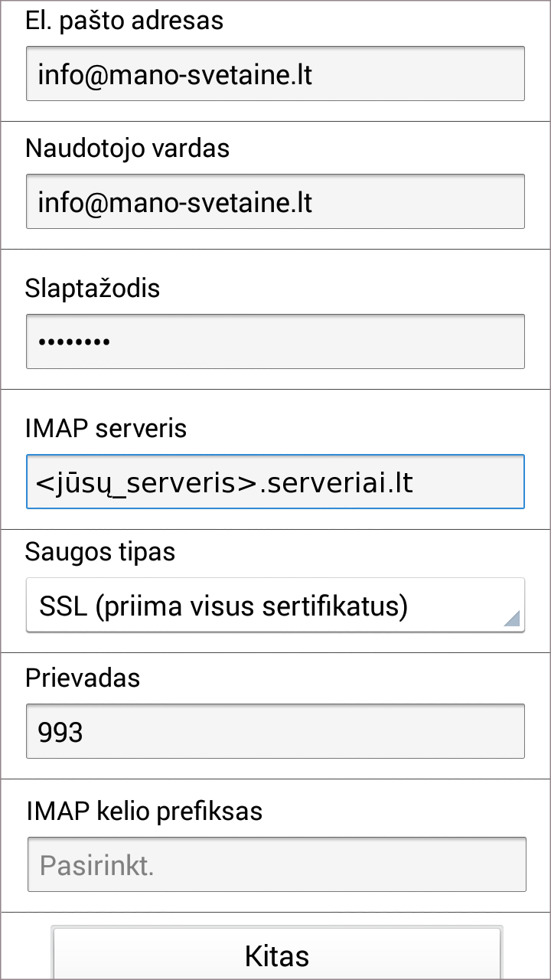Tap the 'IMAP serveris' heading label
Screen dimensions: 551x980
[106, 428]
